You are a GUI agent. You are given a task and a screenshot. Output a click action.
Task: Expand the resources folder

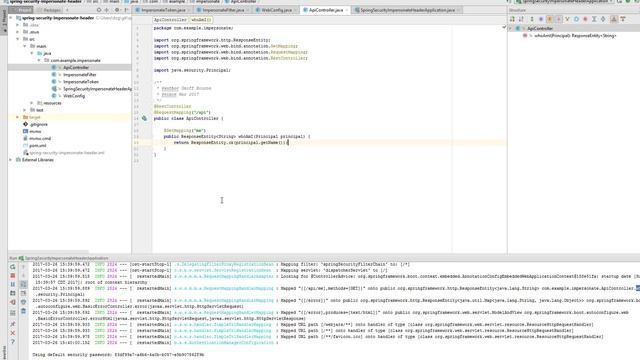tap(32, 103)
